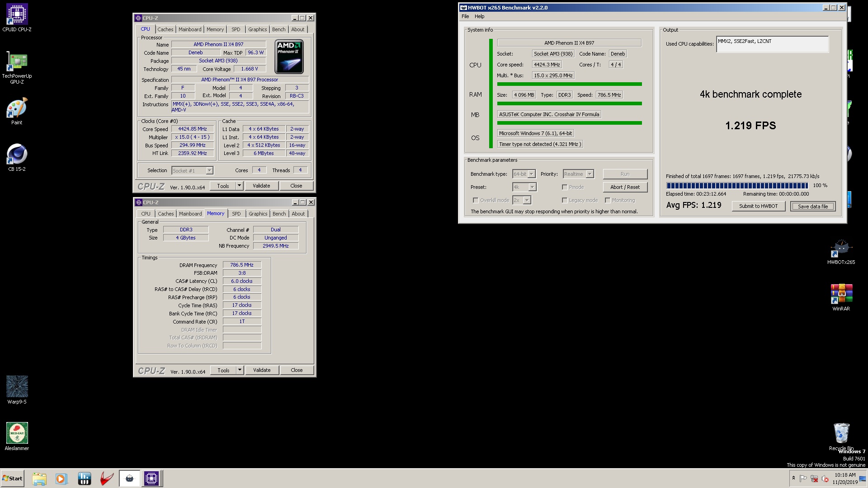Launch Paint from the desktop

tap(17, 111)
